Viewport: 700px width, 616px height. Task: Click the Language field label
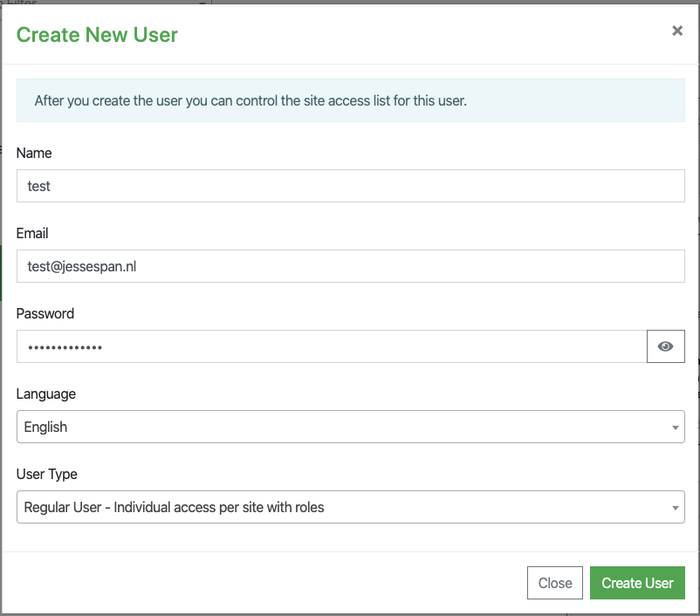click(x=46, y=394)
